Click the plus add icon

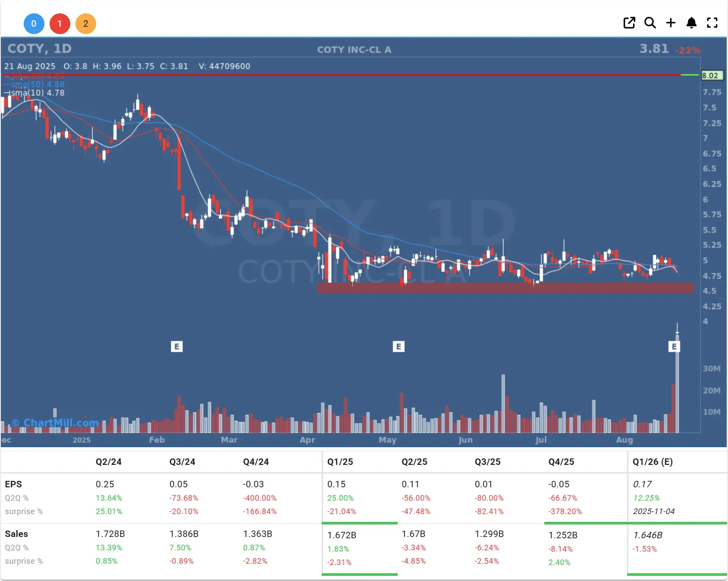click(x=671, y=23)
